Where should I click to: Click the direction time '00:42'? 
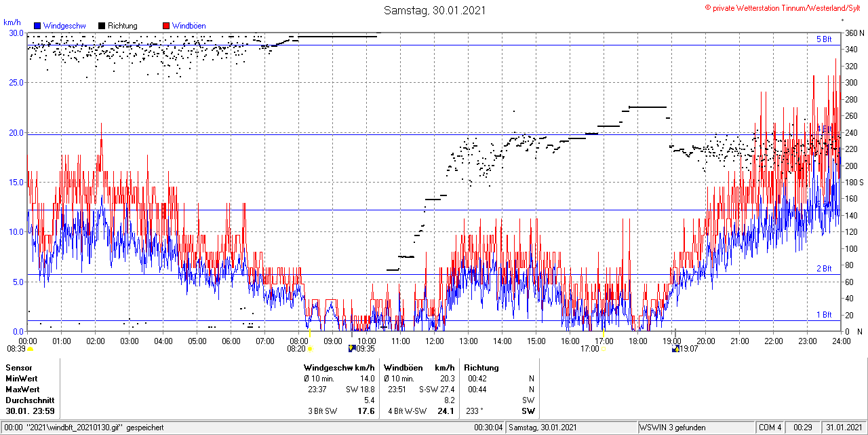coord(477,379)
